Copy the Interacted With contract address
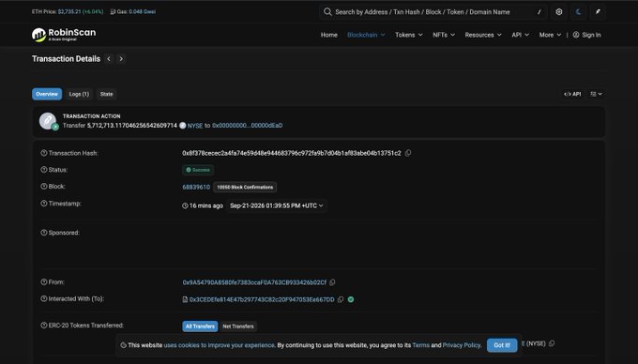Screen dimensions: 638x364 click(341, 300)
